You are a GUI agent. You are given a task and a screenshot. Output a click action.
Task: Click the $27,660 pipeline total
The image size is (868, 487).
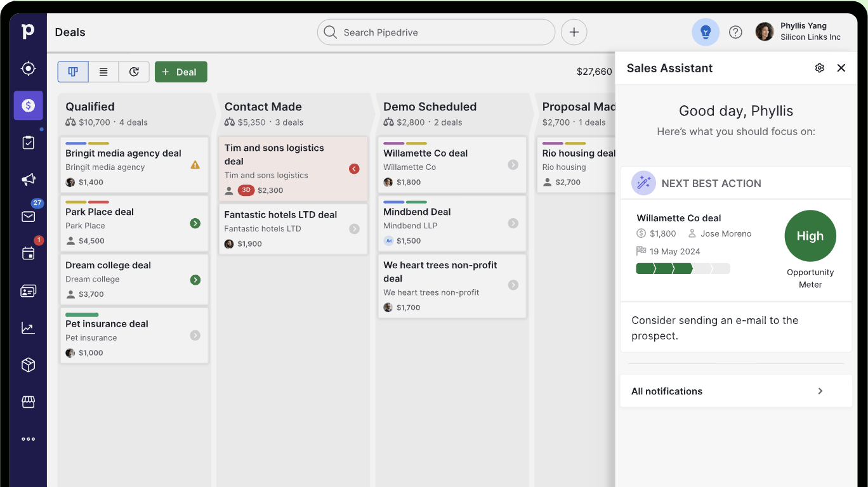(595, 72)
